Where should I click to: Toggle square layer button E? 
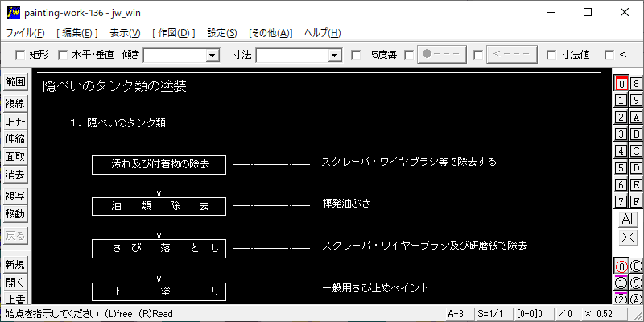636,184
